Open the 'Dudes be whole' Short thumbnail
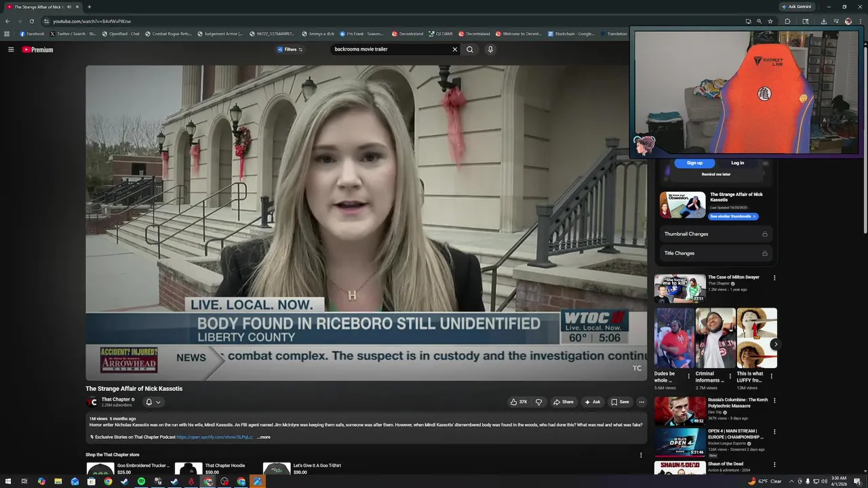The width and height of the screenshot is (868, 488). (x=674, y=338)
